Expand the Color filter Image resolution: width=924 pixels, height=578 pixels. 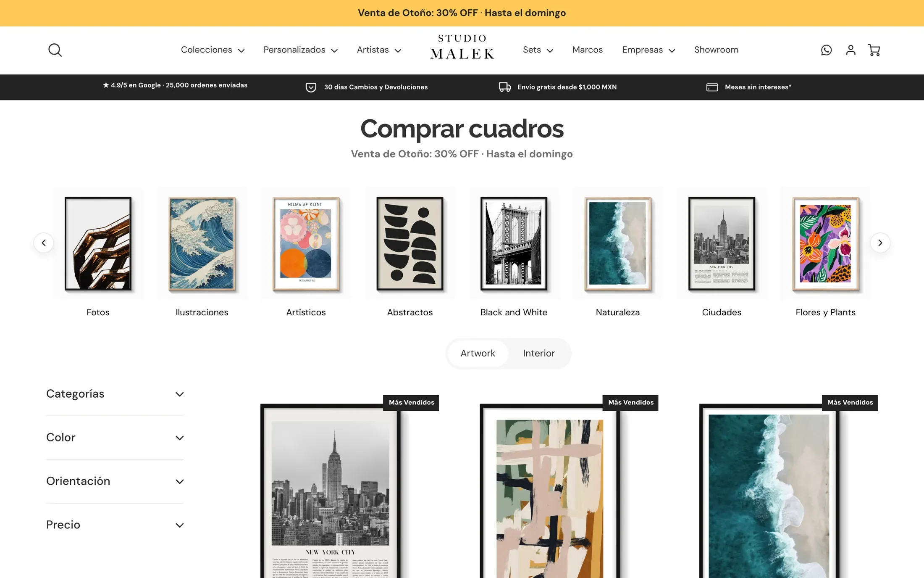click(x=115, y=438)
